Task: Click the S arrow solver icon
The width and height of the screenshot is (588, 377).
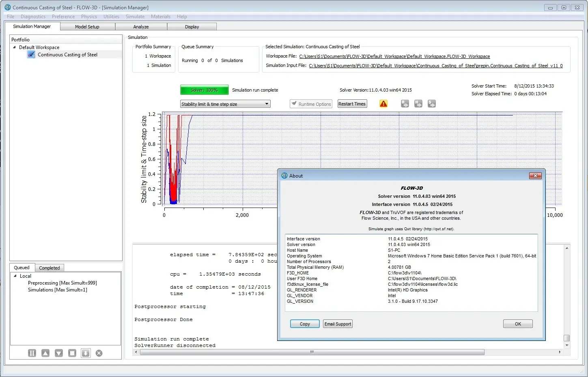Action: [x=432, y=104]
